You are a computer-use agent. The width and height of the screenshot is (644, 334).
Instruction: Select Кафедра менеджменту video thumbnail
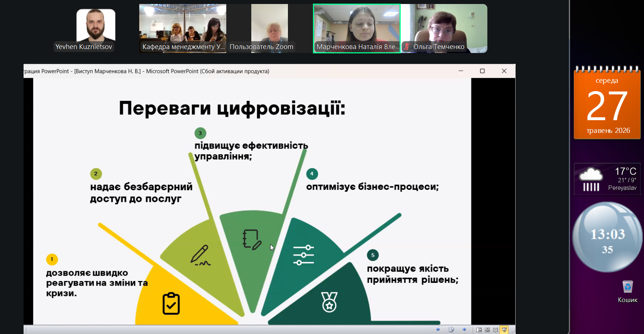(183, 28)
